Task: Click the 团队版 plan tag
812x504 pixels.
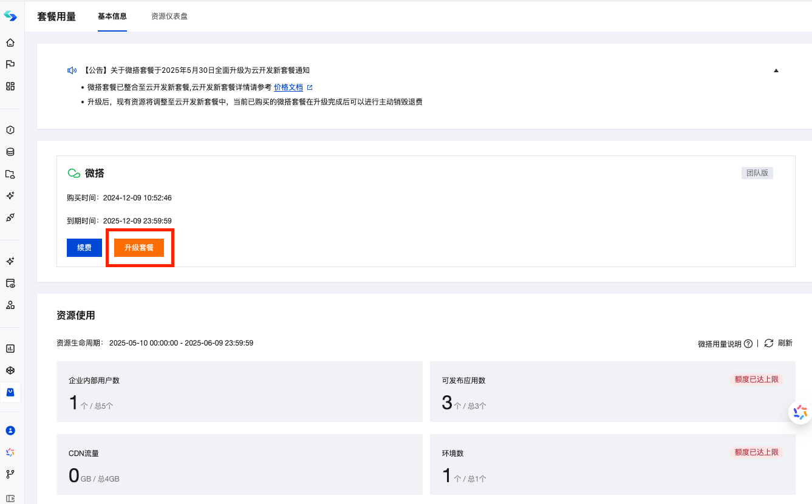Action: click(757, 173)
